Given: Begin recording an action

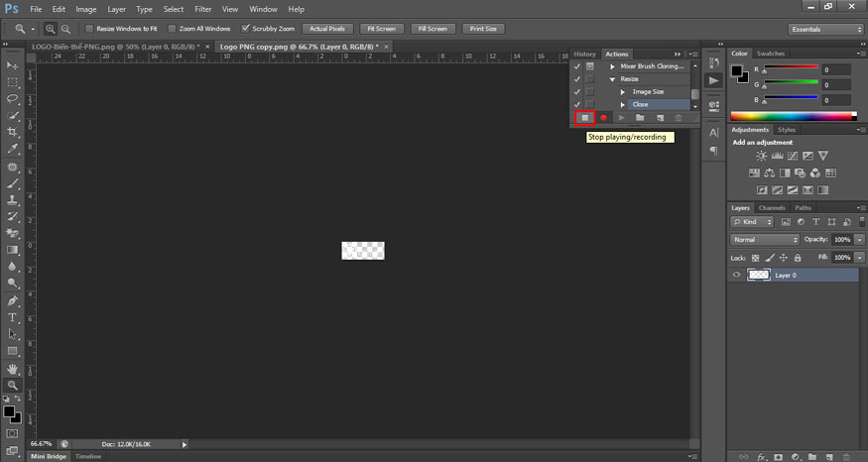Looking at the screenshot, I should coord(603,118).
